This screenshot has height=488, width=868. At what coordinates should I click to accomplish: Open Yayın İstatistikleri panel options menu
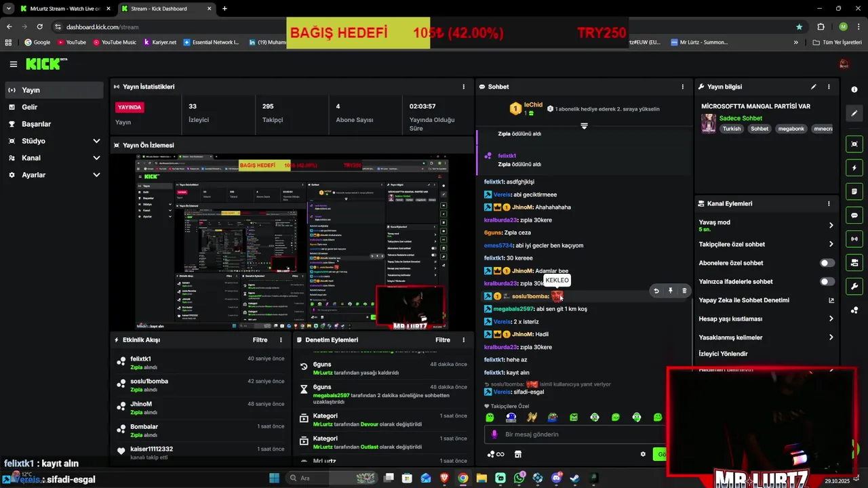464,87
